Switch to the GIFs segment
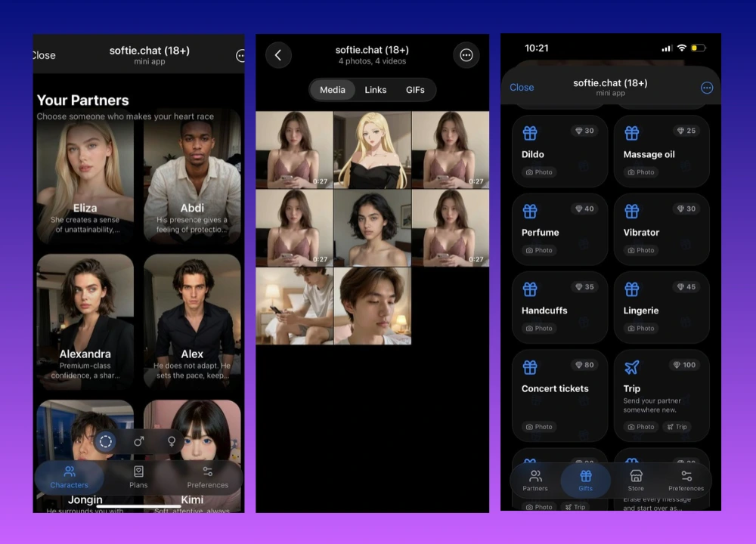This screenshot has width=756, height=544. coord(415,90)
